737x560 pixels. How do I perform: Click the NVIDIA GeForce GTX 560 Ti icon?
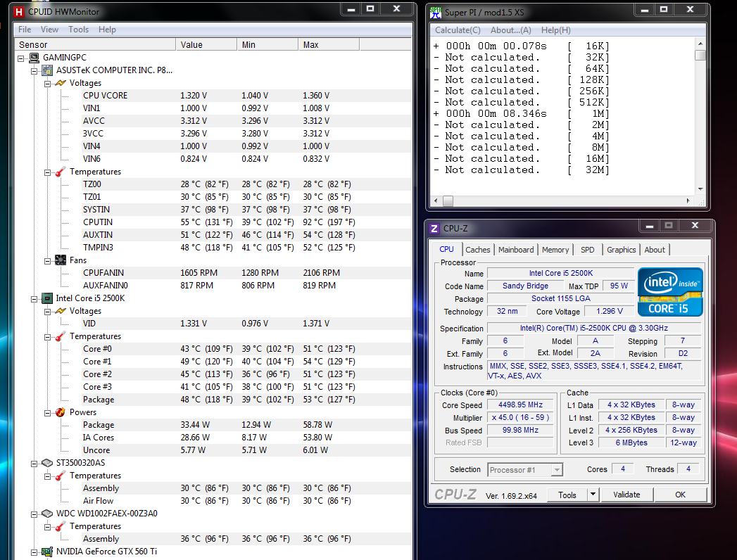pyautogui.click(x=47, y=552)
